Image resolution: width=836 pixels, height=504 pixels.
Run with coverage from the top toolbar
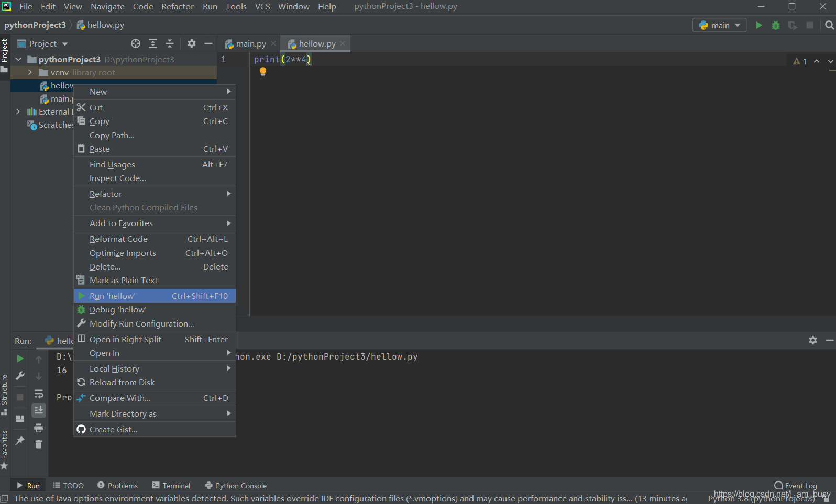pos(793,25)
